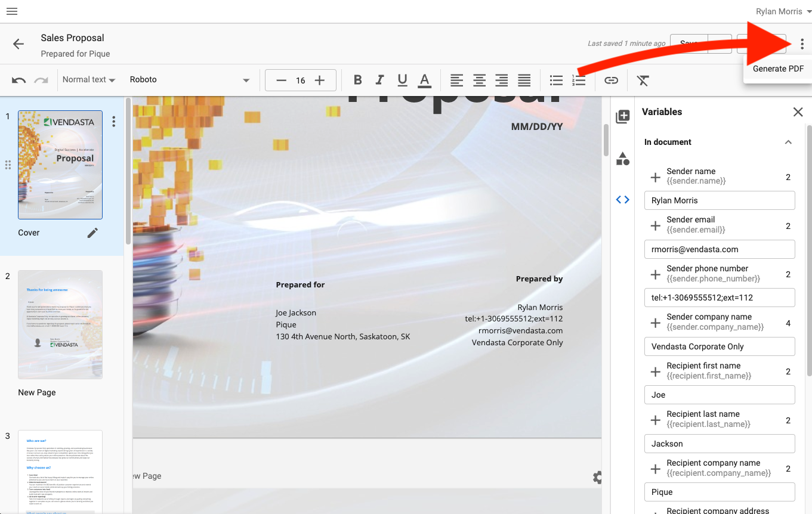The width and height of the screenshot is (812, 514).
Task: Edit the Jackson last name field
Action: [720, 444]
